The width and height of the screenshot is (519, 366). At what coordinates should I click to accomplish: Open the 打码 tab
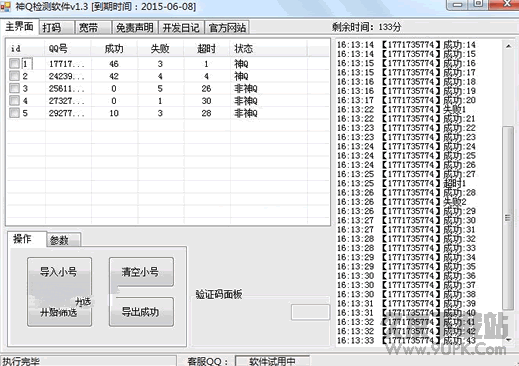click(57, 28)
